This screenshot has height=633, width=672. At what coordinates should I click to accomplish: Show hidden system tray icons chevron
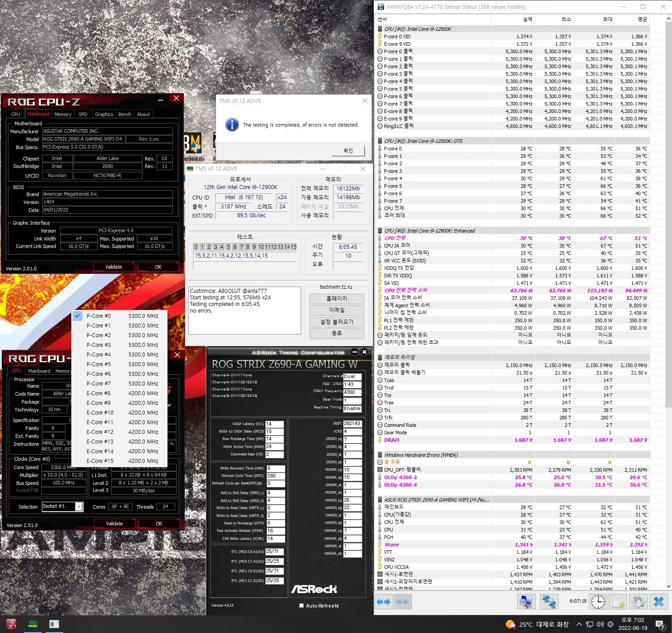[579, 624]
